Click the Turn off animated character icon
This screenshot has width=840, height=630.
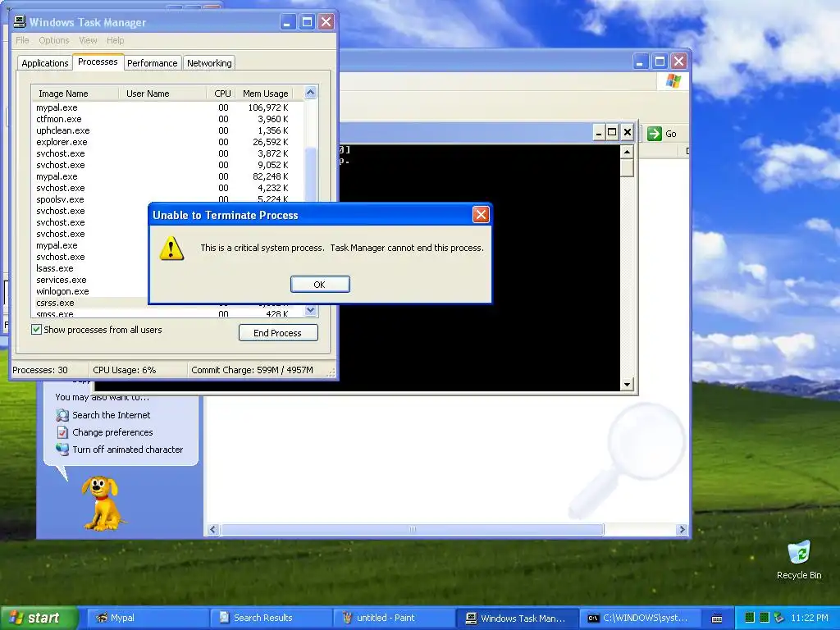tap(62, 450)
